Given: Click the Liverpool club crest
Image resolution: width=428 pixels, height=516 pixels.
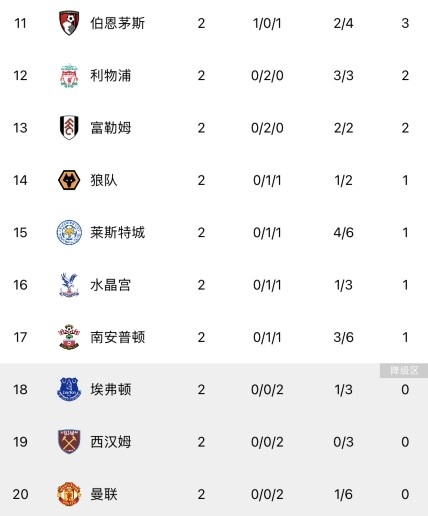Looking at the screenshot, I should [69, 76].
